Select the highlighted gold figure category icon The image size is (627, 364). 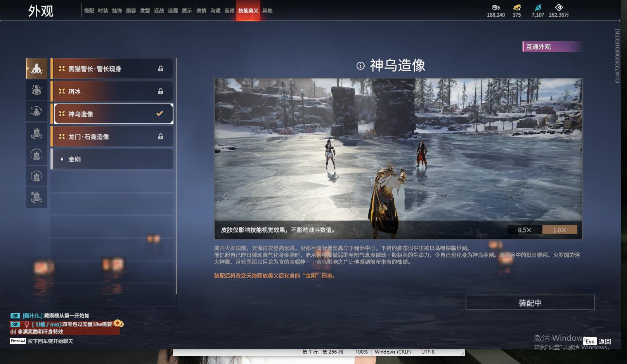(36, 69)
